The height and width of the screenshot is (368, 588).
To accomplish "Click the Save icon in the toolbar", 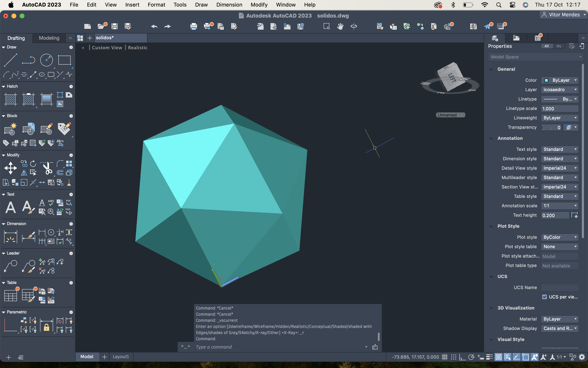I will (x=115, y=26).
